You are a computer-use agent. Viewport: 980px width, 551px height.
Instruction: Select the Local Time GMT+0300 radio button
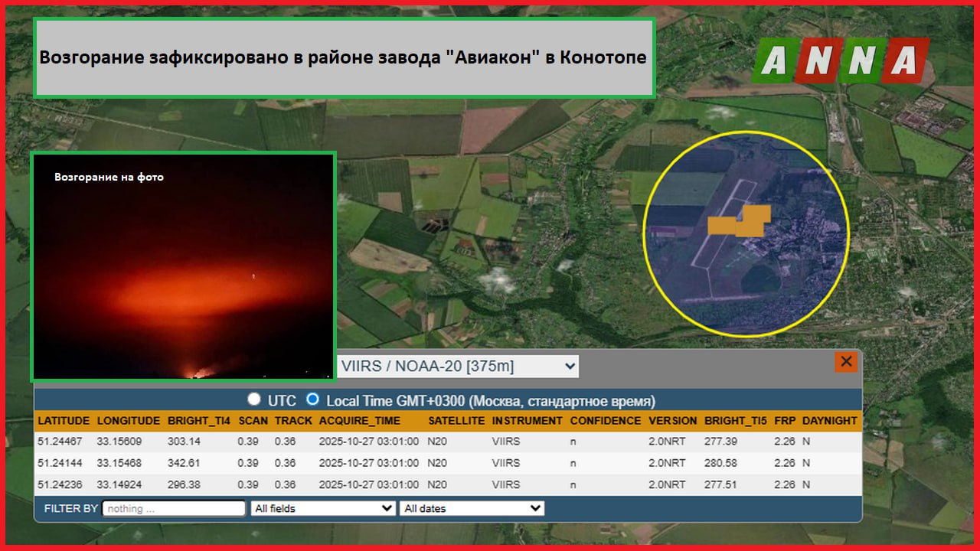(312, 399)
